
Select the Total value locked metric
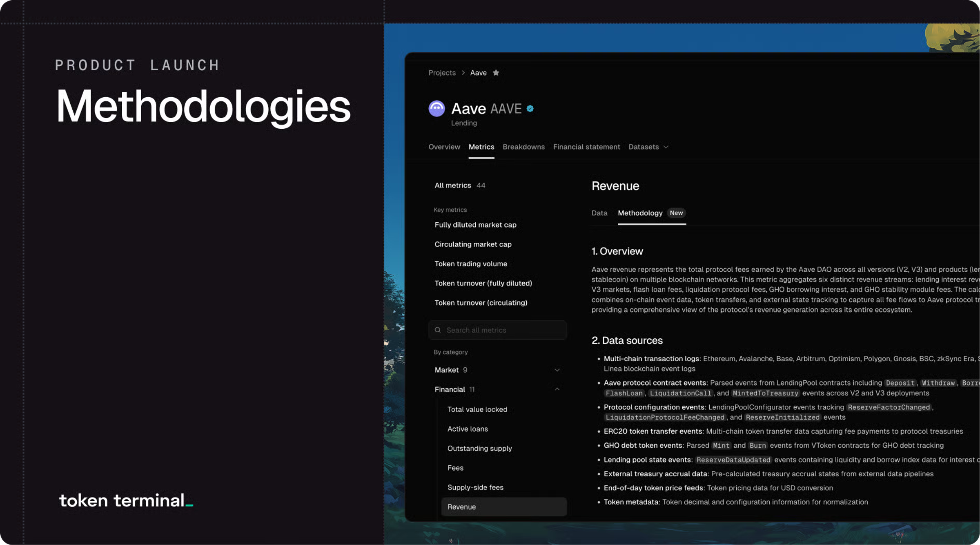click(x=477, y=409)
